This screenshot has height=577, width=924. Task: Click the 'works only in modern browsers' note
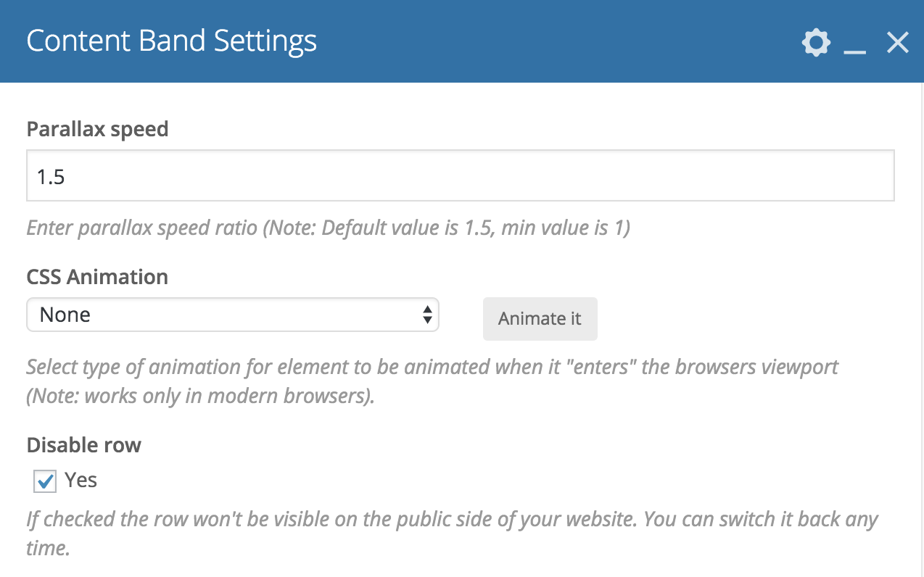(200, 397)
